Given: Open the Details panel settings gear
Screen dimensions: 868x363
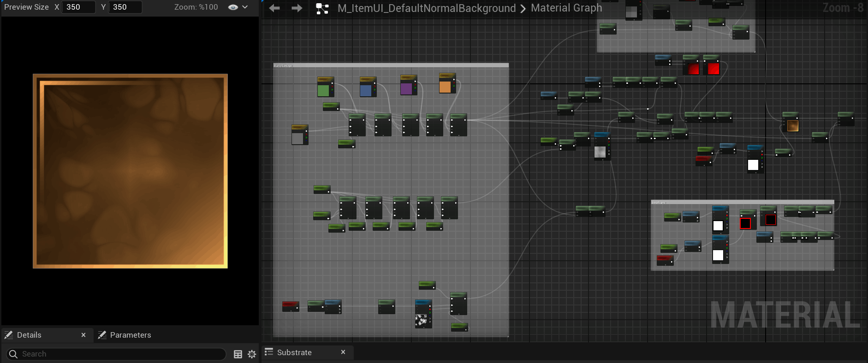Looking at the screenshot, I should click(x=252, y=354).
